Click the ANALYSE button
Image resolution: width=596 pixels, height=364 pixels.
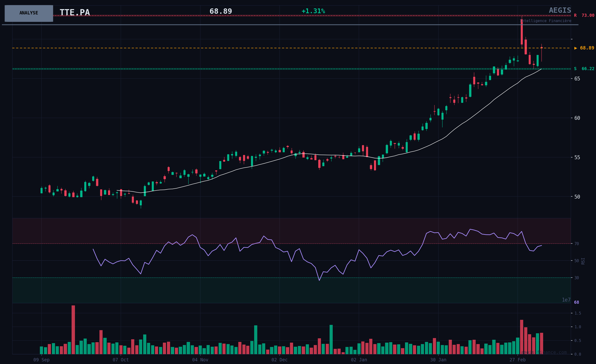(x=29, y=13)
